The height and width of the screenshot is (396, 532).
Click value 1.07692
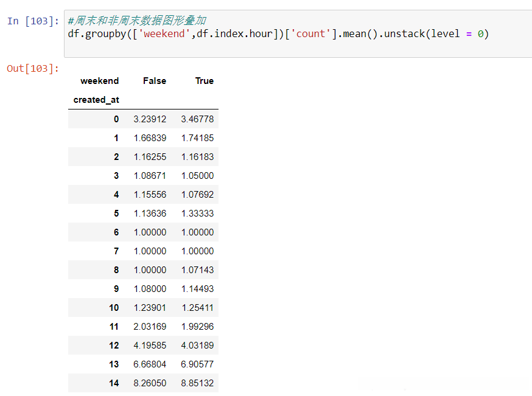click(197, 195)
